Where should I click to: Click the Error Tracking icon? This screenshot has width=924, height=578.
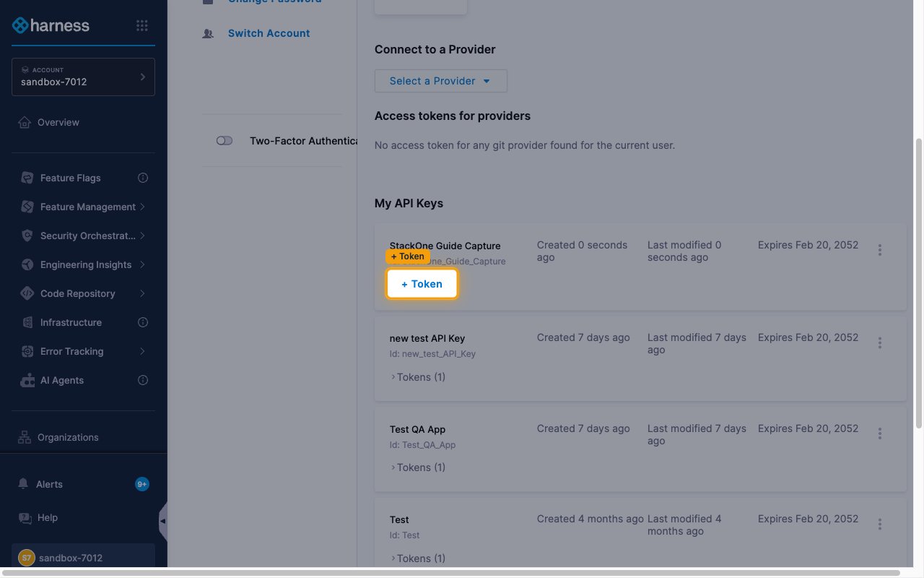(x=27, y=351)
